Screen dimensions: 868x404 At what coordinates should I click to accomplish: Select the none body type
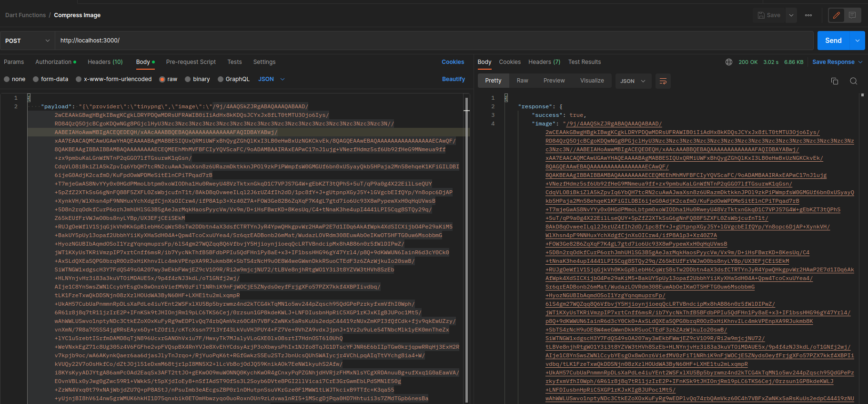tap(15, 79)
